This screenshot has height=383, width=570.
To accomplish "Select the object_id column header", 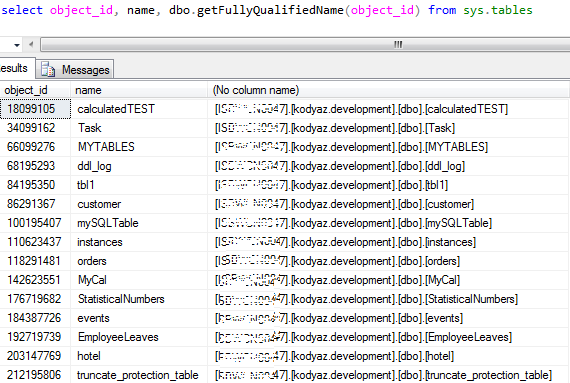I will pyautogui.click(x=35, y=90).
